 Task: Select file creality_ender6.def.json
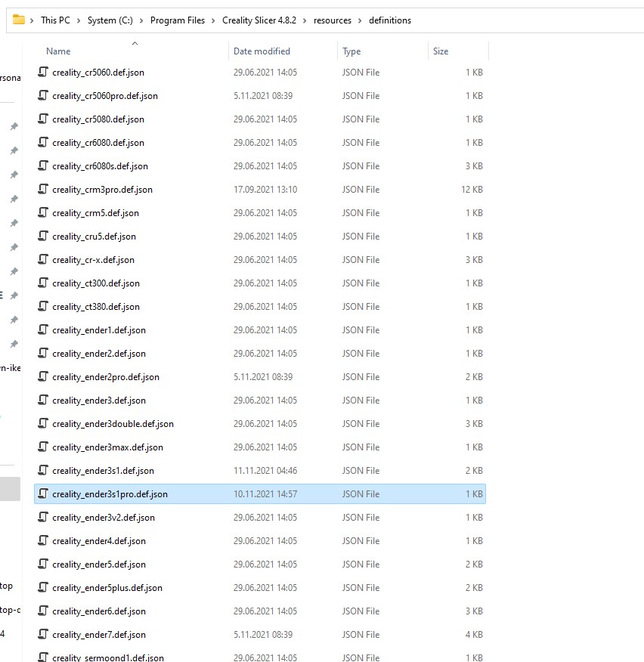point(260,611)
